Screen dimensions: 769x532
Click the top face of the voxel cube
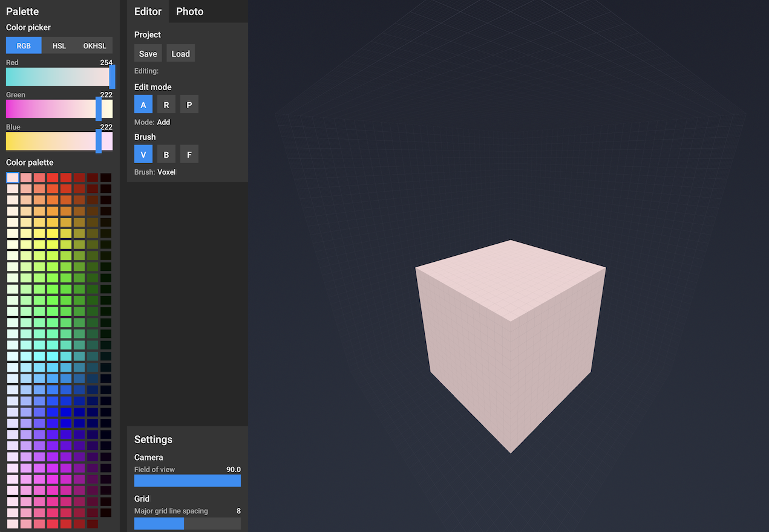[x=511, y=279]
